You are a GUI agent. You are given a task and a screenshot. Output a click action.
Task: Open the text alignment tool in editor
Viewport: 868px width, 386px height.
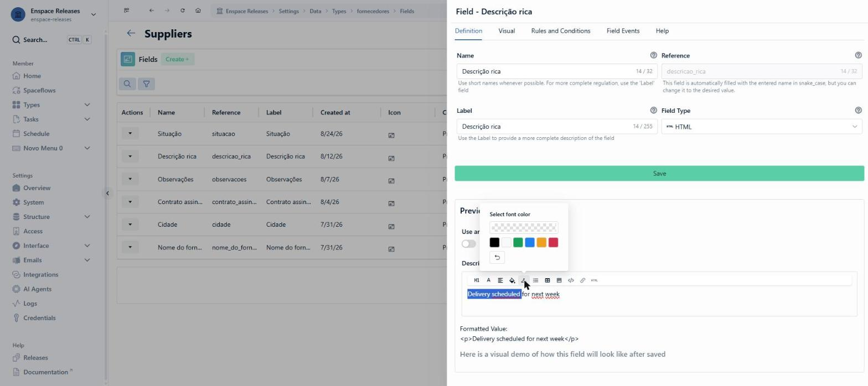[500, 280]
